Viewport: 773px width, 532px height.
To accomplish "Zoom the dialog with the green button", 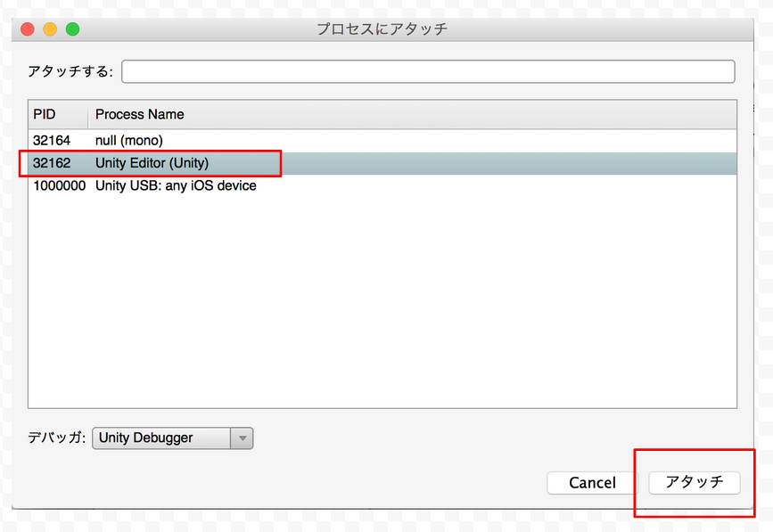I will click(73, 29).
